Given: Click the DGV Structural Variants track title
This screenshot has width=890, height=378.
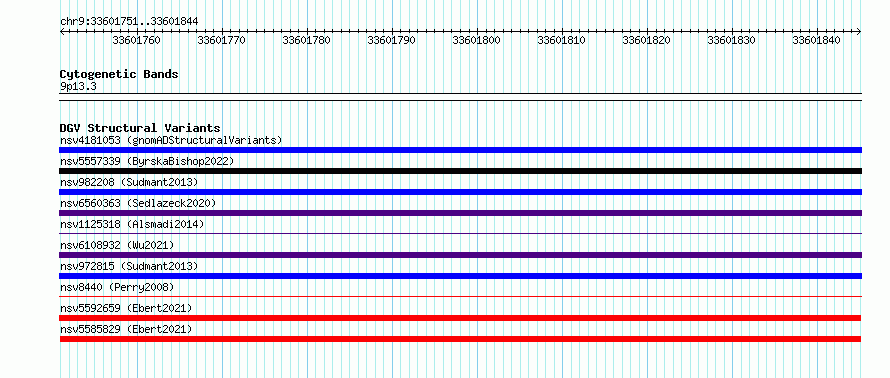Looking at the screenshot, I should [140, 128].
